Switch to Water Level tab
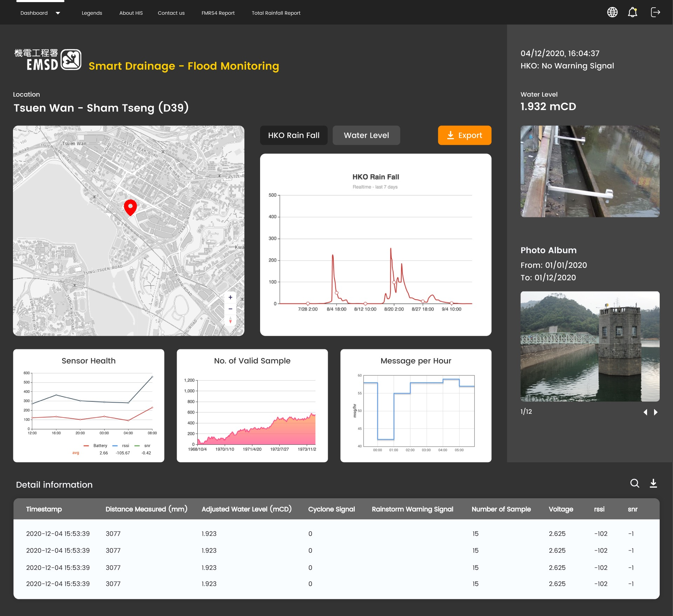 point(366,135)
